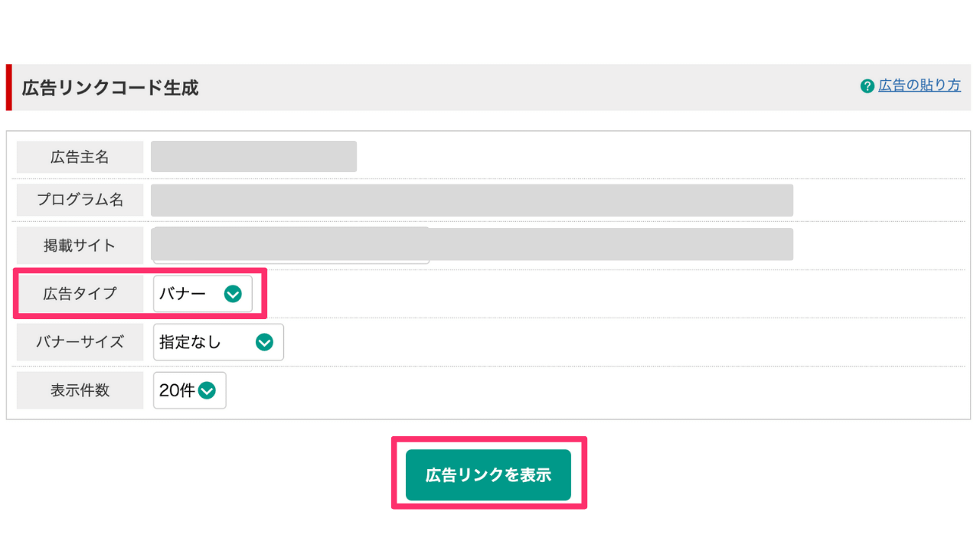The width and height of the screenshot is (980, 551).
Task: Expand the バナーサイズ dropdown showing 指定なし
Action: [218, 342]
